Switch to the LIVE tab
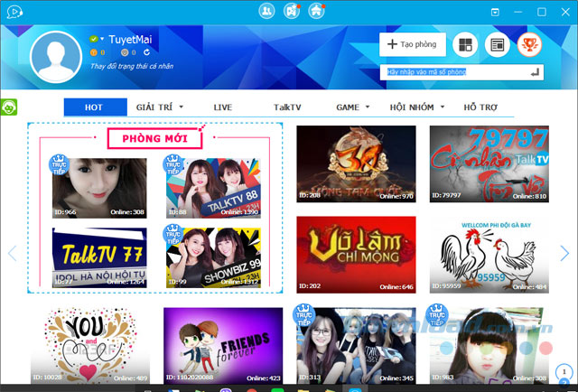 pyautogui.click(x=223, y=107)
